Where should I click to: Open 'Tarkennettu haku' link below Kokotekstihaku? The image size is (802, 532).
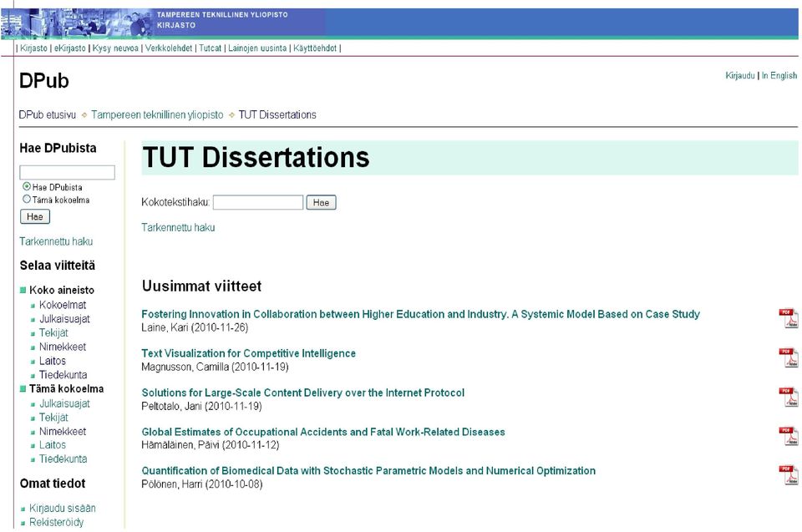[178, 228]
